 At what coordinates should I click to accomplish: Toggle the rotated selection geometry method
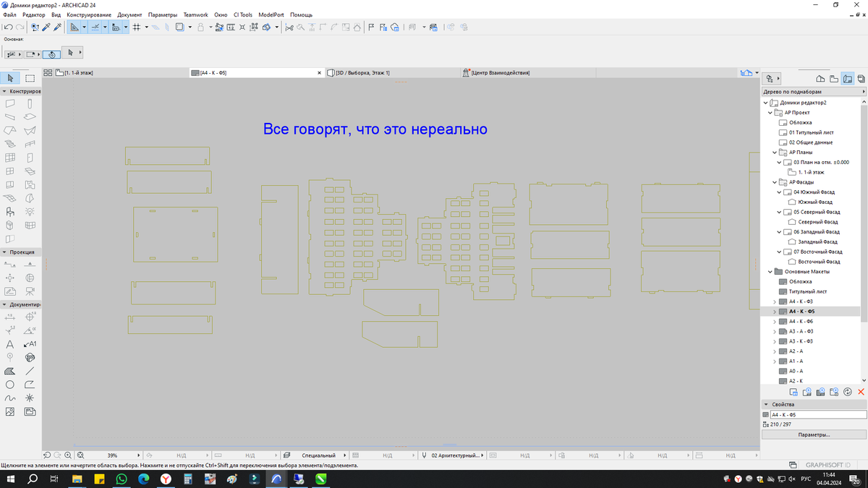coord(51,53)
